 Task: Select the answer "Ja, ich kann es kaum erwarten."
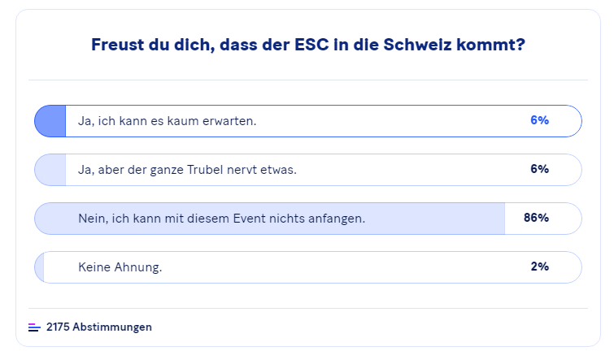tap(167, 121)
